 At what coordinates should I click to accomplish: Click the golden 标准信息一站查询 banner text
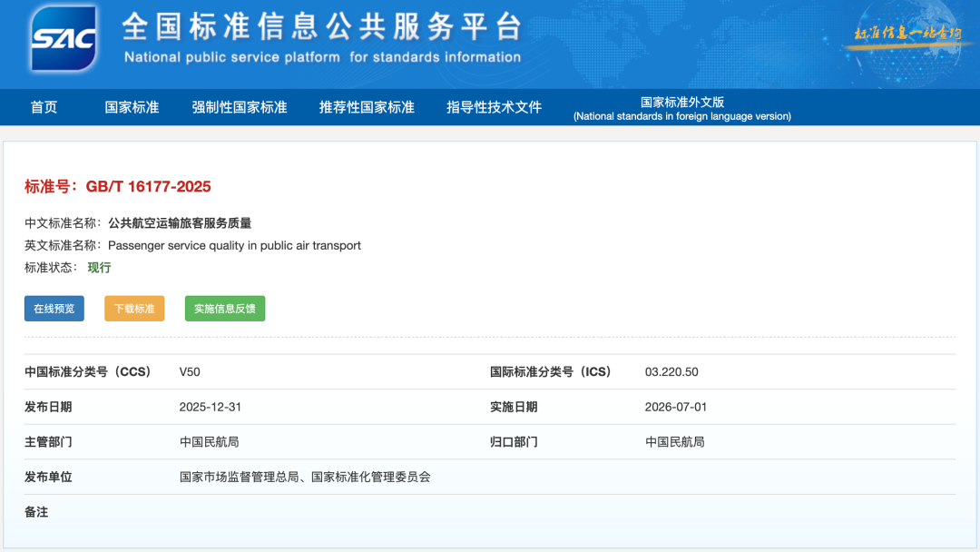coord(907,33)
